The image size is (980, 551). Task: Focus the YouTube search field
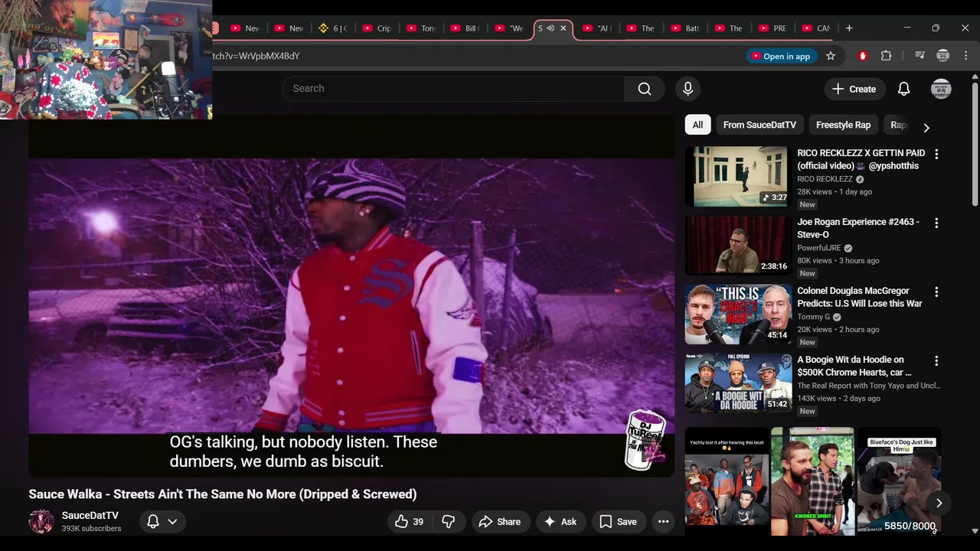[453, 89]
